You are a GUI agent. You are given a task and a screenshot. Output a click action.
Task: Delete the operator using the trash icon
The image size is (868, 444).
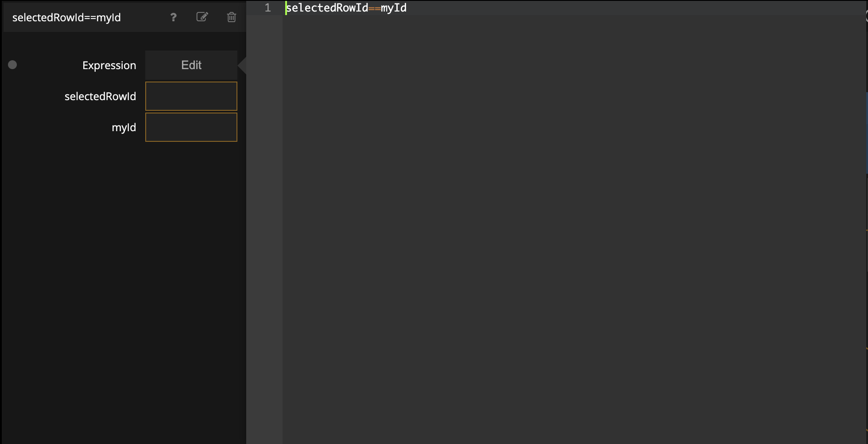click(231, 17)
